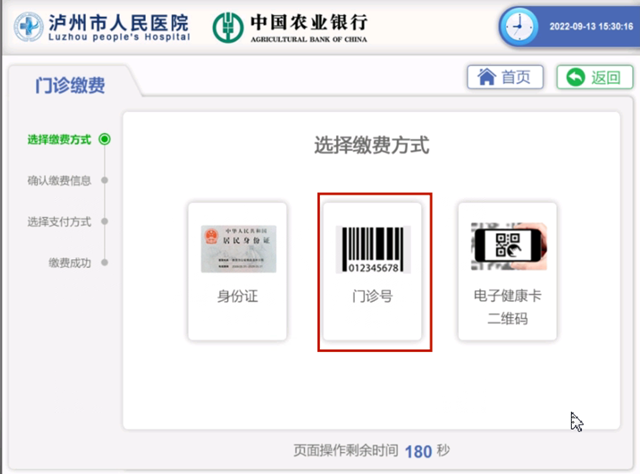Select the 确认缴费信息 step label
The width and height of the screenshot is (640, 474).
[59, 181]
